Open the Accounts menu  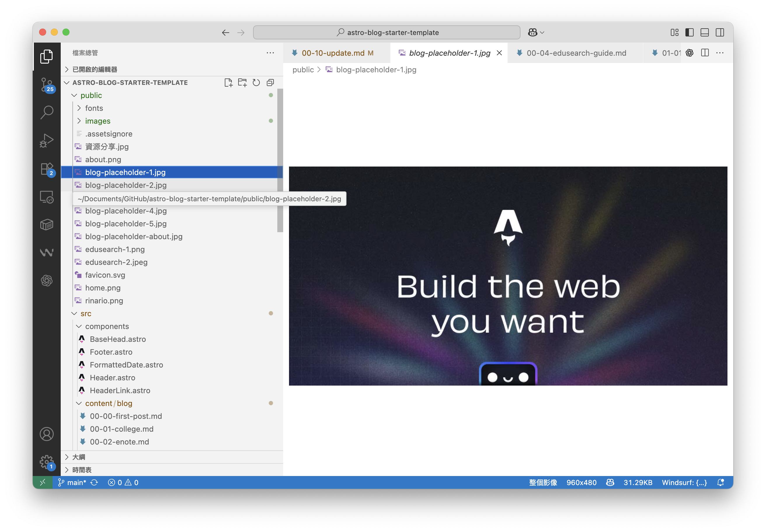click(47, 434)
